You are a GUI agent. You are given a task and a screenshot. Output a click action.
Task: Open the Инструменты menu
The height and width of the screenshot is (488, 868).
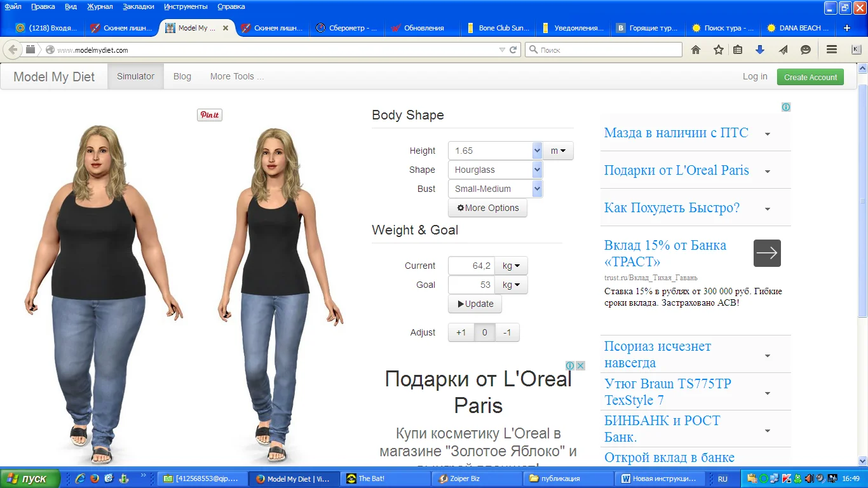[x=186, y=6]
